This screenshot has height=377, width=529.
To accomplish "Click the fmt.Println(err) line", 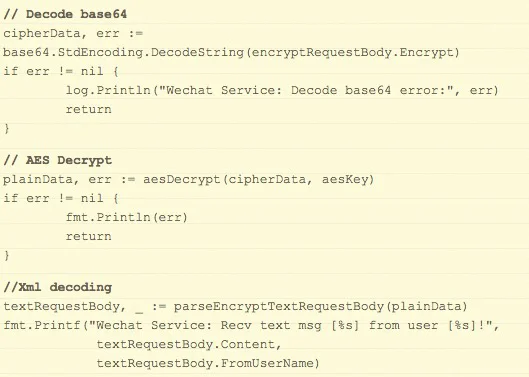I will [x=127, y=217].
